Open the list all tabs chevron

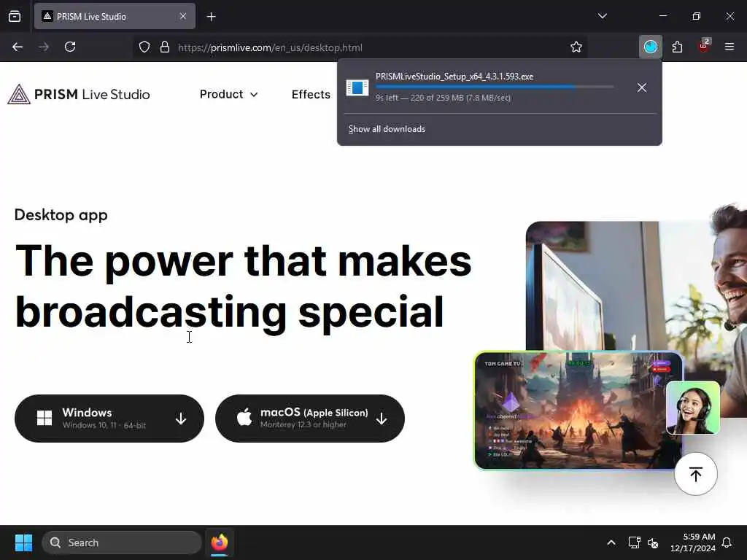click(x=602, y=16)
